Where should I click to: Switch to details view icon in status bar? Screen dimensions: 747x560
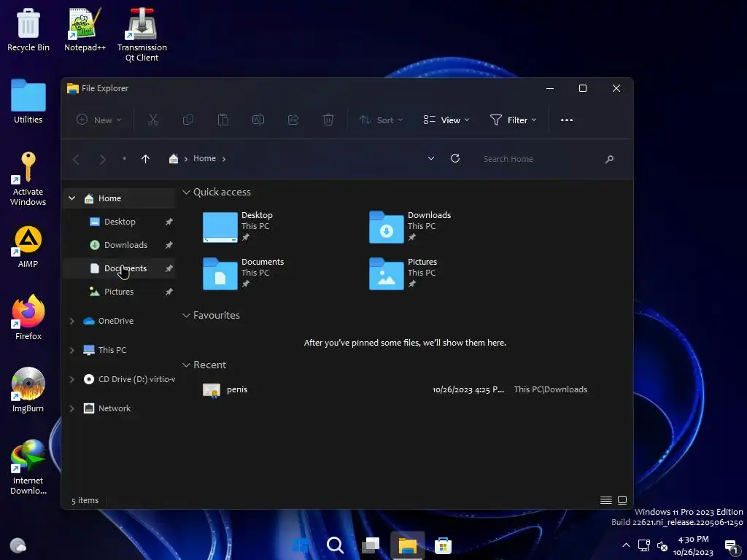pos(606,500)
